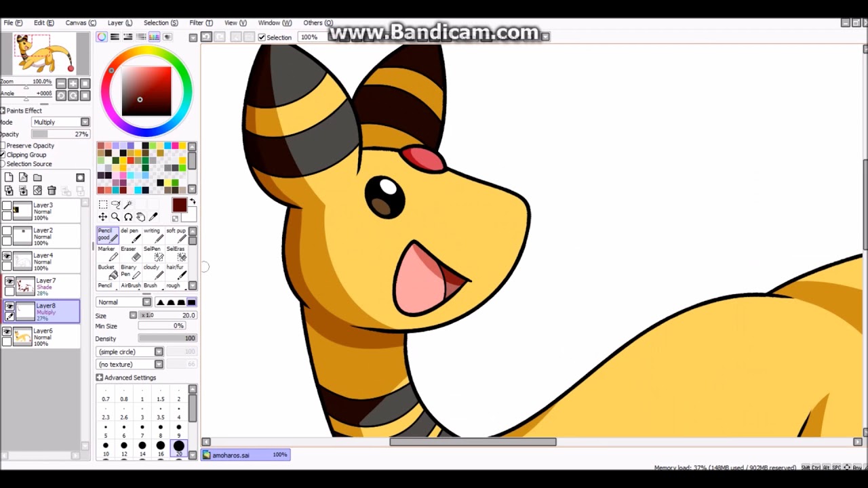Select the Rotate view tool
The width and height of the screenshot is (868, 488).
pos(127,217)
